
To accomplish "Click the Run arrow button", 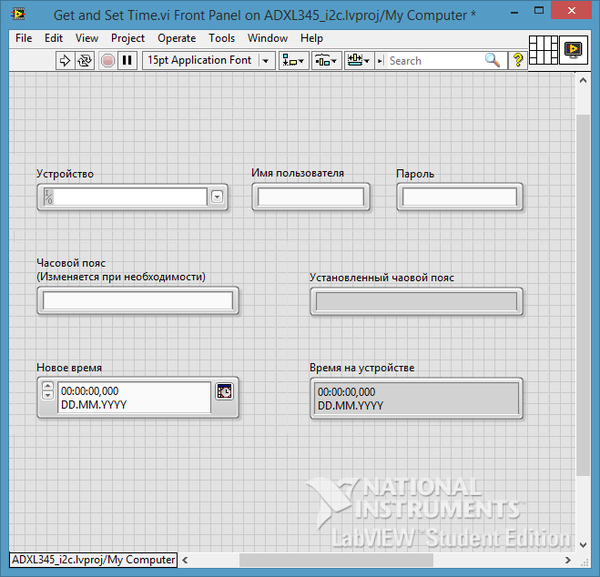I will point(65,60).
